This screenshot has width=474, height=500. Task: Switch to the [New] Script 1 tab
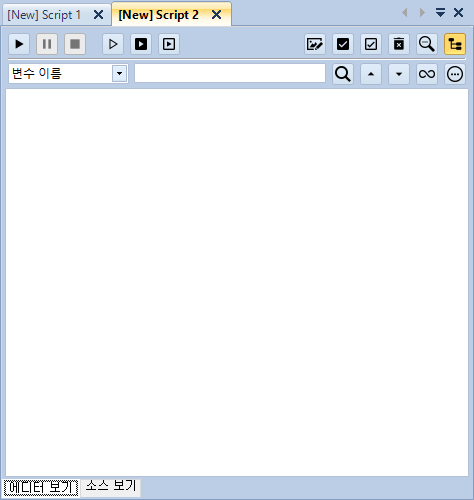44,15
